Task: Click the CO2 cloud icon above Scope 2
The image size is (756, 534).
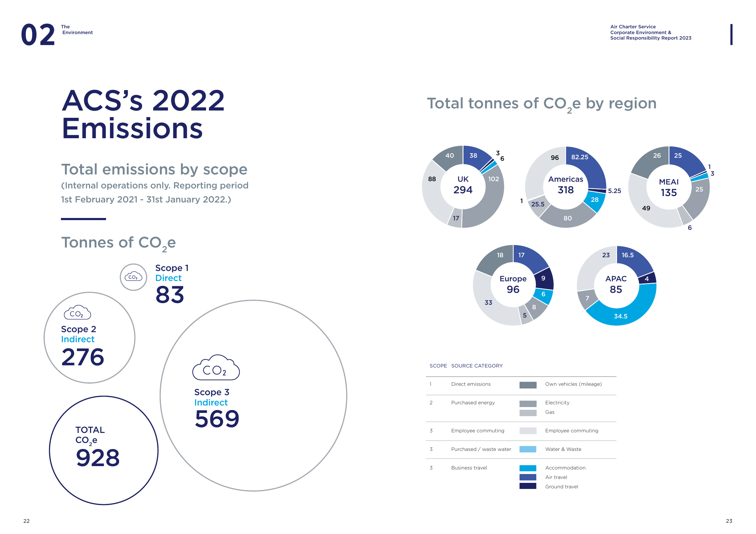Action: pyautogui.click(x=77, y=313)
